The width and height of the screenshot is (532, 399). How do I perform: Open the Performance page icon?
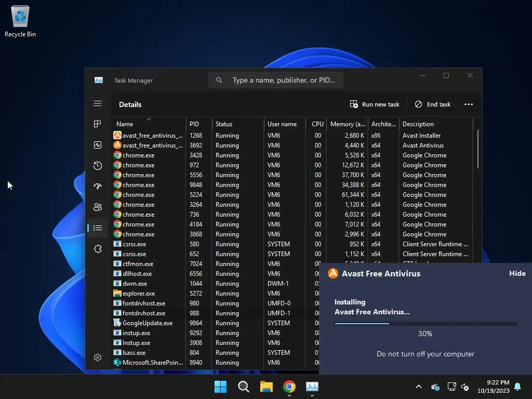point(98,145)
